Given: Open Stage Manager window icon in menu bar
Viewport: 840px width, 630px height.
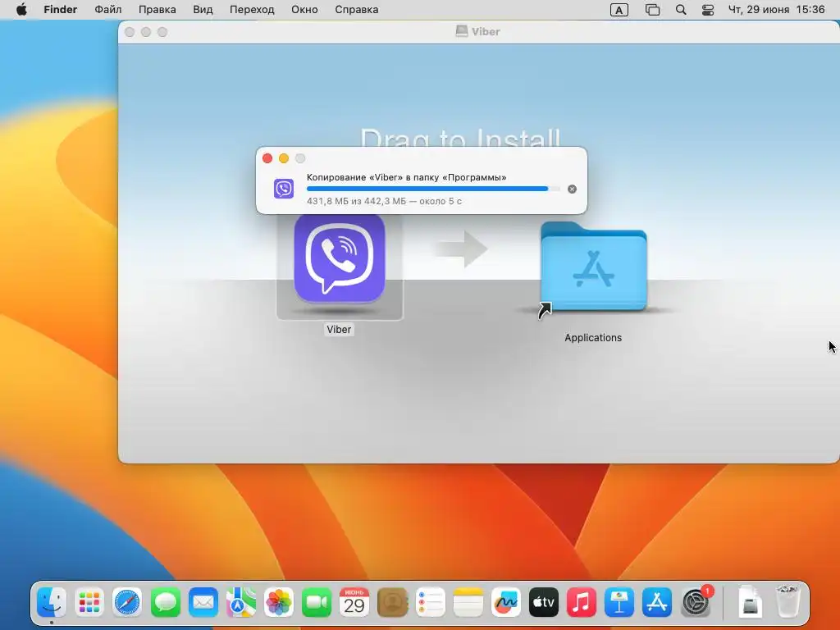Looking at the screenshot, I should [x=652, y=10].
